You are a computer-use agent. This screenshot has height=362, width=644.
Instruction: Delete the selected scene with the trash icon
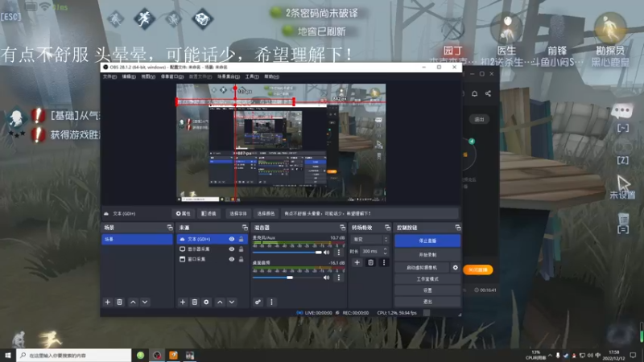pyautogui.click(x=119, y=302)
